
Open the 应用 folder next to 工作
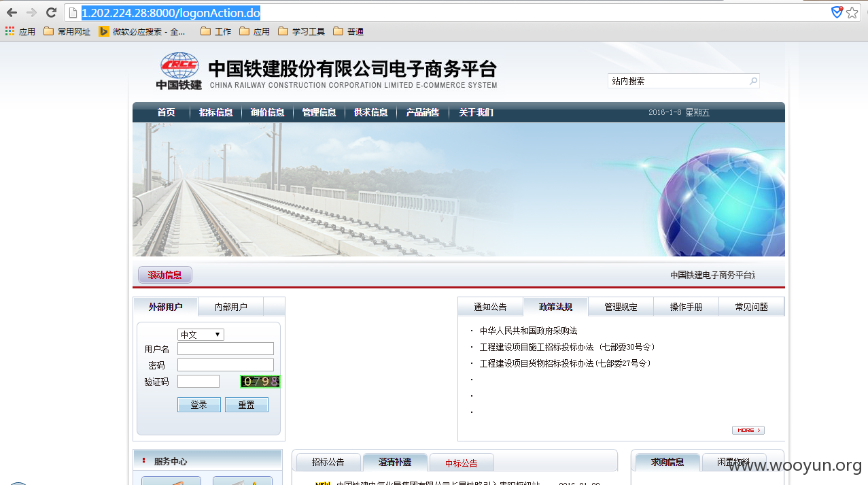pos(255,31)
